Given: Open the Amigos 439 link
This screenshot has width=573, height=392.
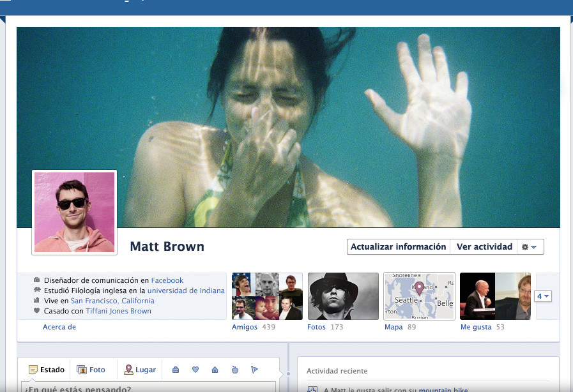Looking at the screenshot, I should click(x=253, y=327).
